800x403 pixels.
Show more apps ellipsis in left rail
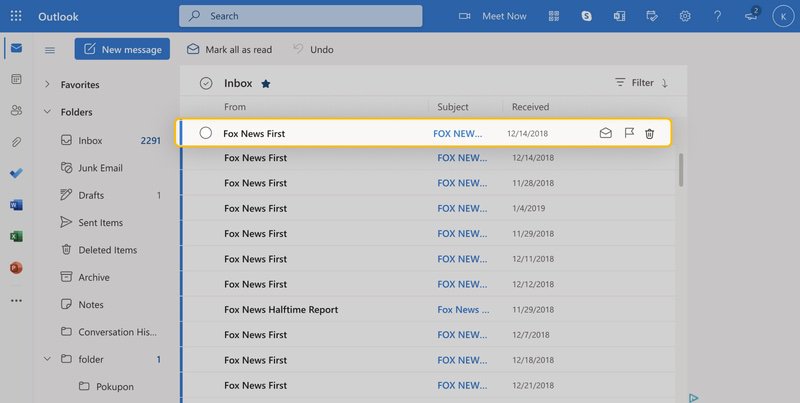coord(16,300)
